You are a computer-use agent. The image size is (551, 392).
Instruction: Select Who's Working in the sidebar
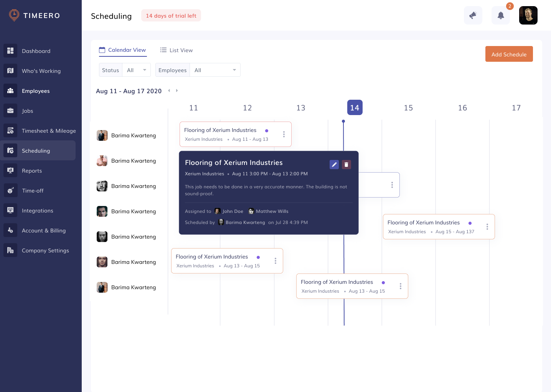tap(41, 71)
